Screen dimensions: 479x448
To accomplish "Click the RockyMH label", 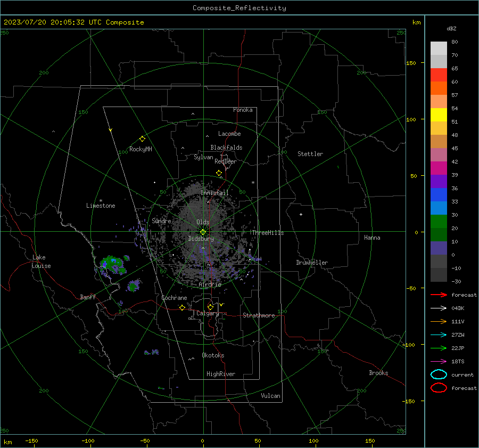I will pyautogui.click(x=141, y=149).
